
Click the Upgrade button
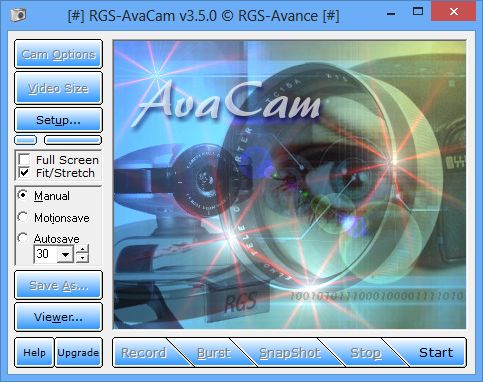(78, 352)
